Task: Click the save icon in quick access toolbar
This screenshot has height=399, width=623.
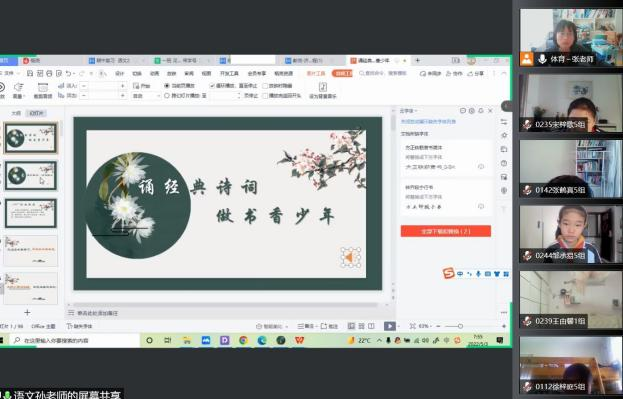Action: click(x=30, y=74)
